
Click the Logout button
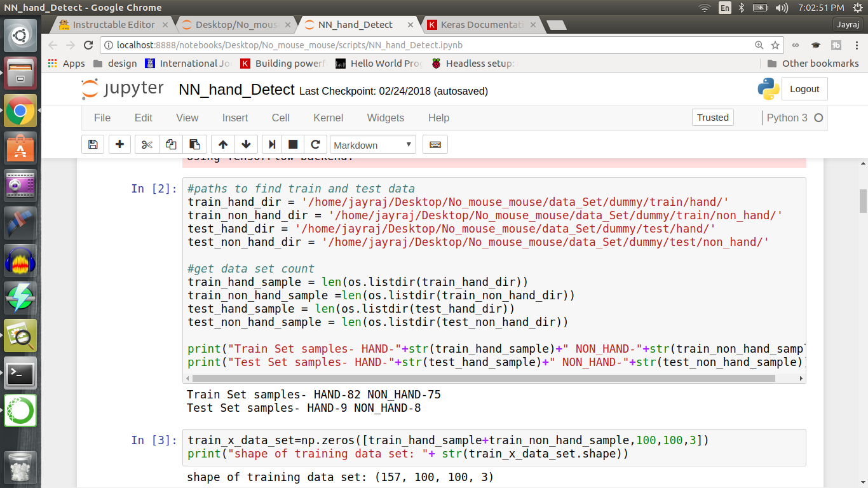coord(804,89)
